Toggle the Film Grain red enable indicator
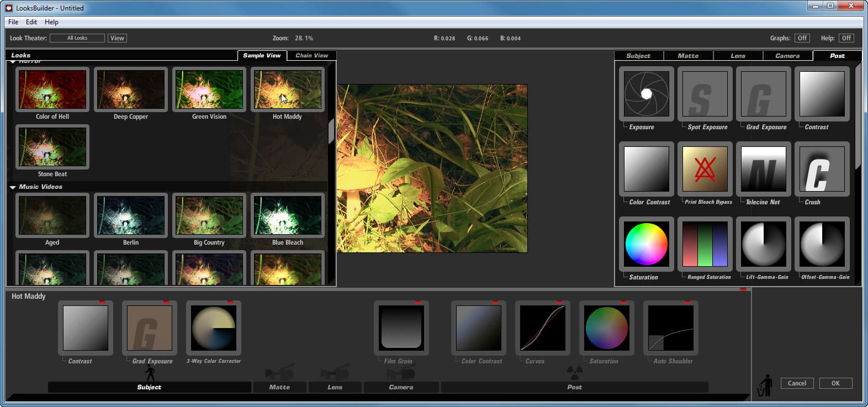The image size is (868, 407). tap(418, 303)
